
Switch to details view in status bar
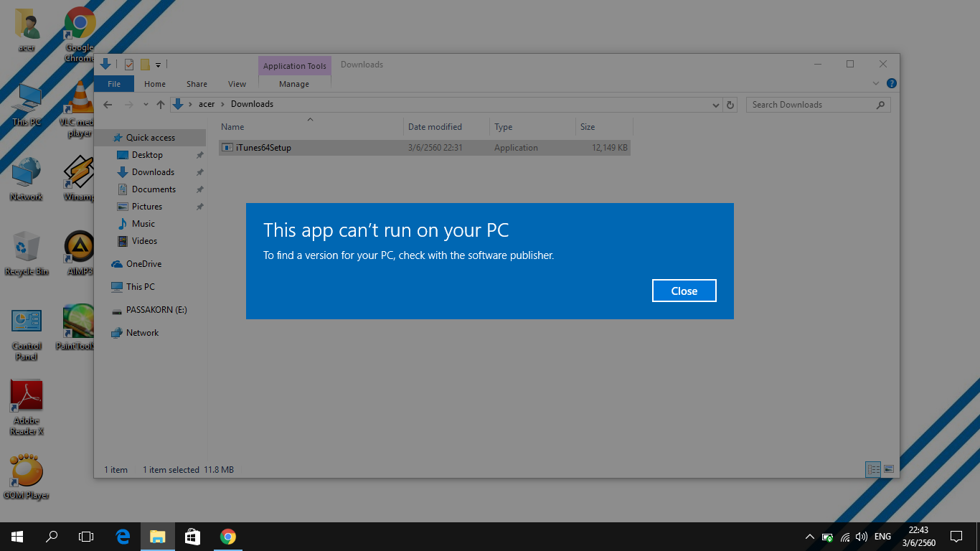[874, 470]
